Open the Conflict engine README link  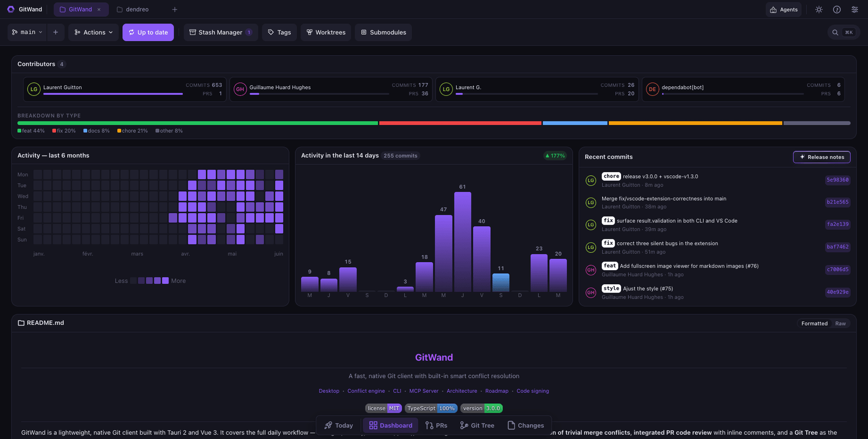tap(366, 391)
